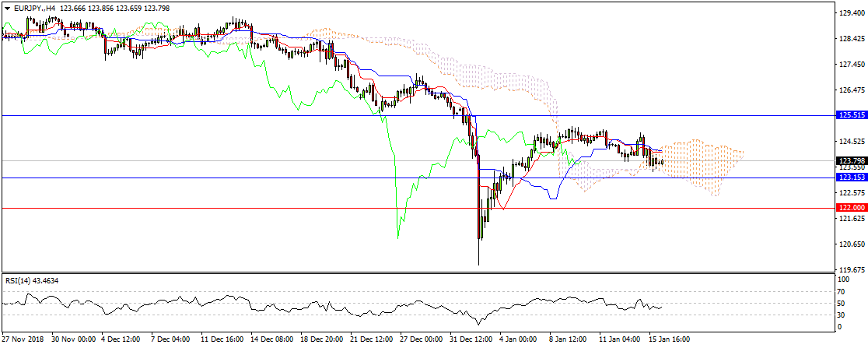
Task: Click the 11 Dec 16:00 time label
Action: click(x=222, y=339)
